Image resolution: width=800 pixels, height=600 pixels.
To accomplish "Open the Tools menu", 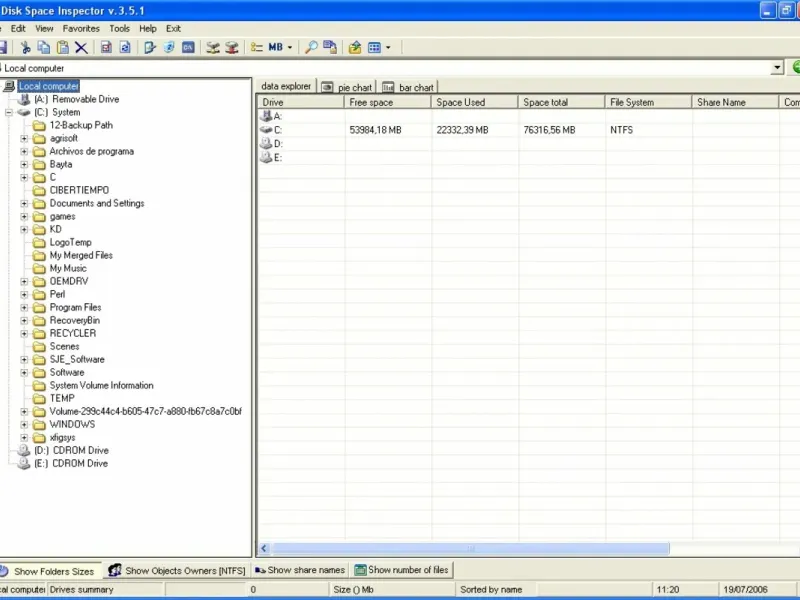I will pos(119,29).
